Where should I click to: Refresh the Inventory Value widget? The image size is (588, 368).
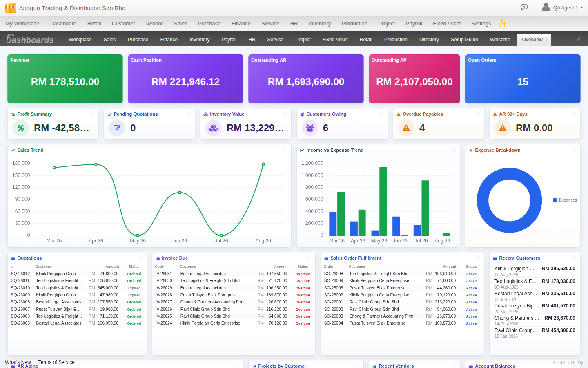click(285, 114)
